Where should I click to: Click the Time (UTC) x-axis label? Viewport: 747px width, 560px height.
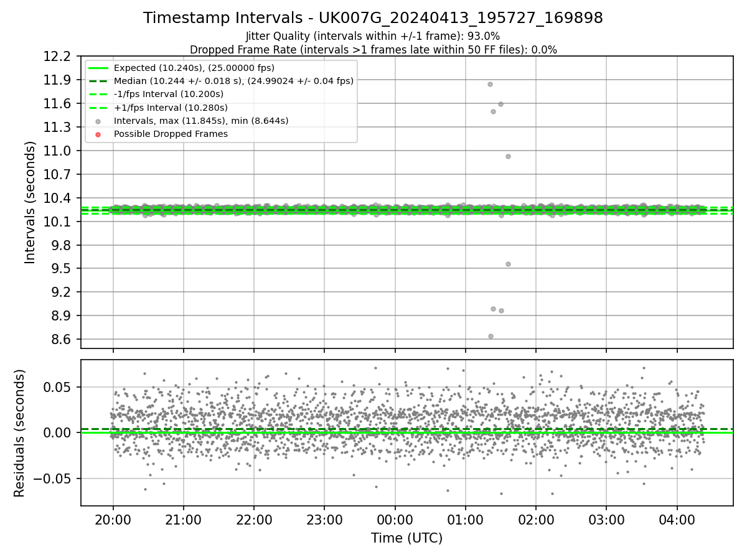pyautogui.click(x=406, y=538)
